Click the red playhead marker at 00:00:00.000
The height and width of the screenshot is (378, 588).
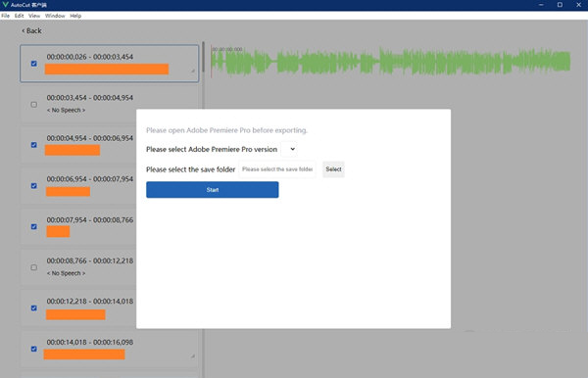pos(212,62)
